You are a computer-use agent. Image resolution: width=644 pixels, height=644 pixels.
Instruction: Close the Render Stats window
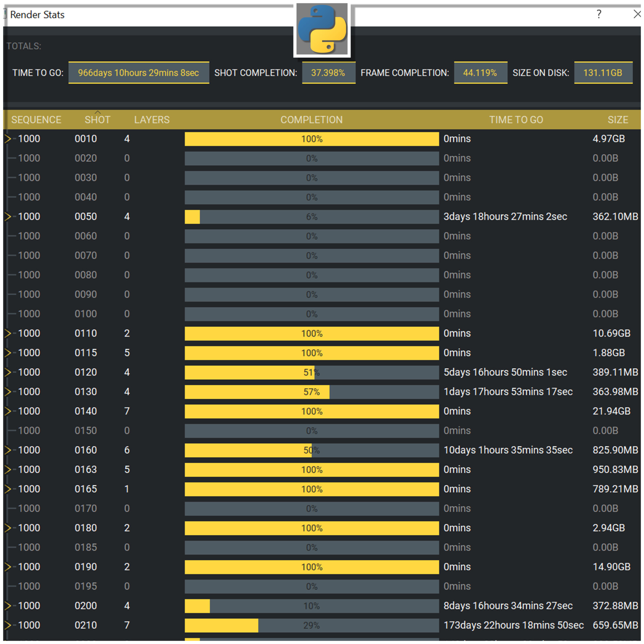pos(636,14)
